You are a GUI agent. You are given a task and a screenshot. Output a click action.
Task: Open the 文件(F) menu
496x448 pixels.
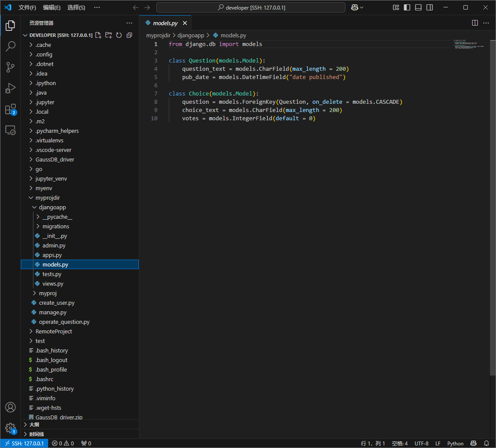(27, 7)
